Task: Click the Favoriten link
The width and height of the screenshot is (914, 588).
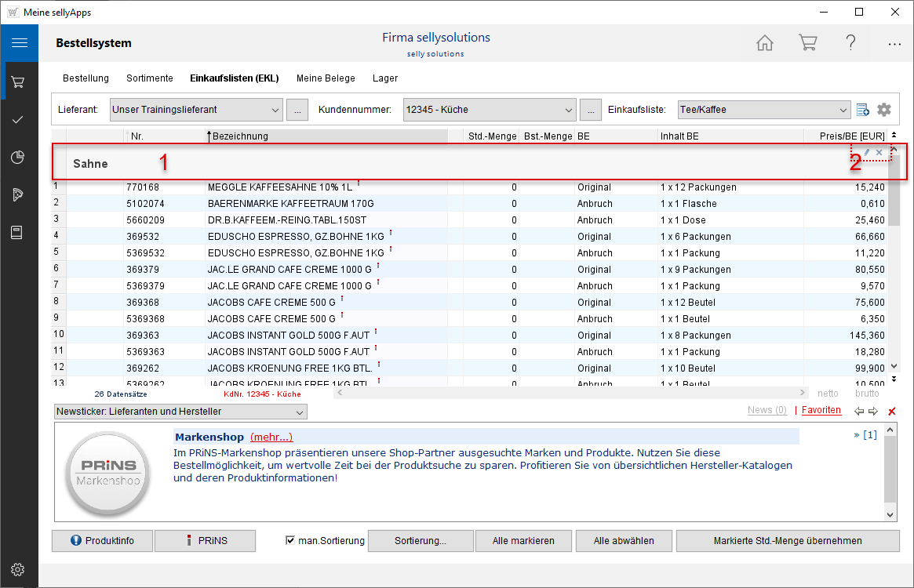Action: coord(821,410)
